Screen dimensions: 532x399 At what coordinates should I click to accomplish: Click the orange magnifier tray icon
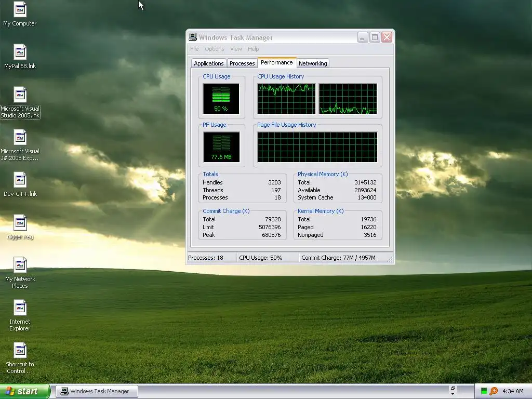(x=494, y=391)
